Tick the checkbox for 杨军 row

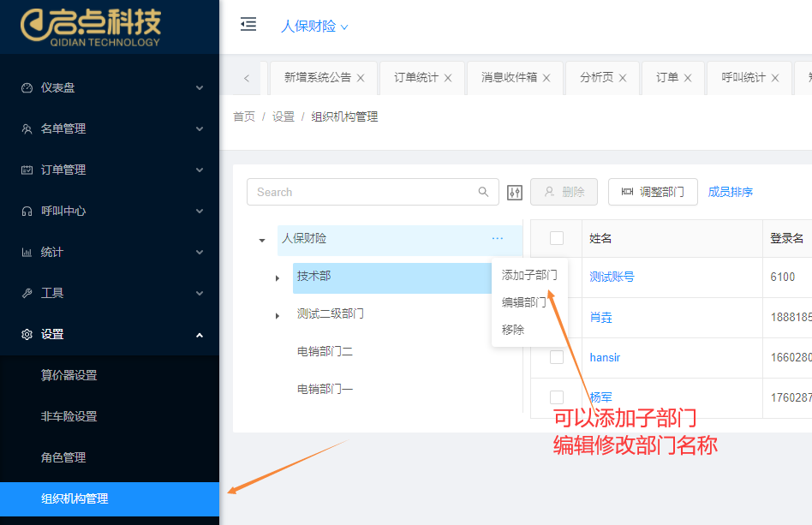point(557,397)
